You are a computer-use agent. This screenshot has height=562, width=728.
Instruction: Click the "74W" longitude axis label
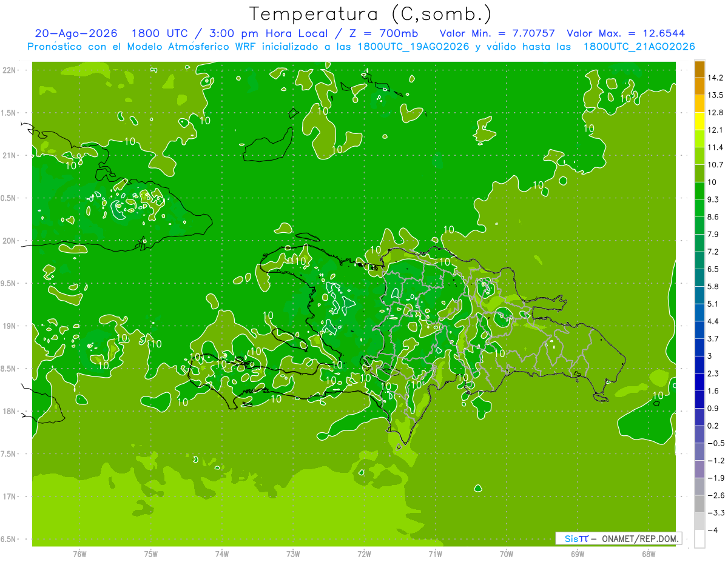[221, 554]
